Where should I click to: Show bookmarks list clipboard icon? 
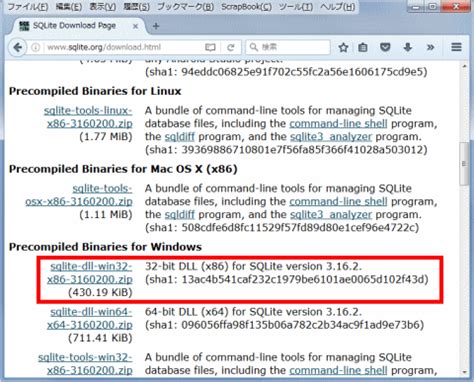(363, 47)
